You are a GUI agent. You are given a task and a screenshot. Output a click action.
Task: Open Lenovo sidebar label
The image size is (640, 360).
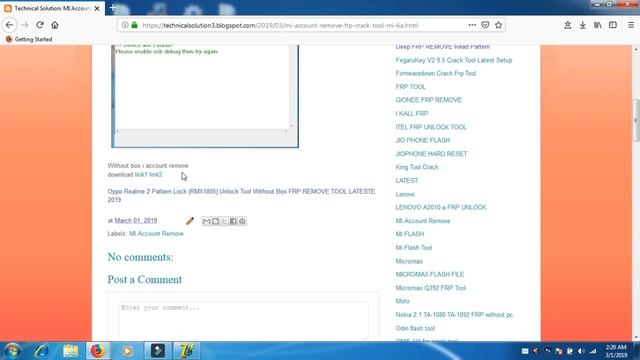tap(405, 194)
